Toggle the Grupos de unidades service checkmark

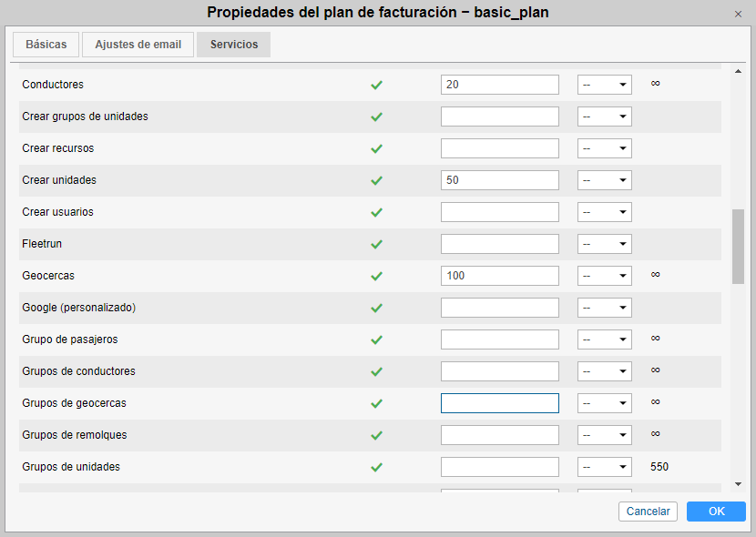[376, 467]
